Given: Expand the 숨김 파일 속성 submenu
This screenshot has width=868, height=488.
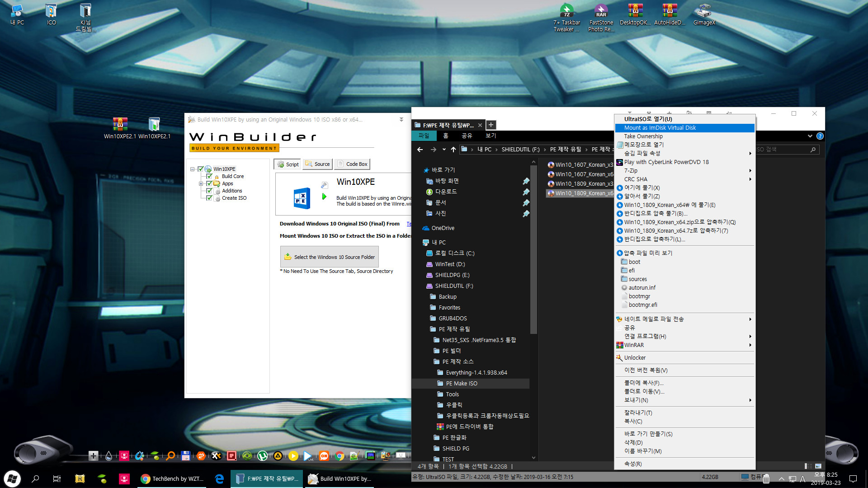Looking at the screenshot, I should (685, 154).
